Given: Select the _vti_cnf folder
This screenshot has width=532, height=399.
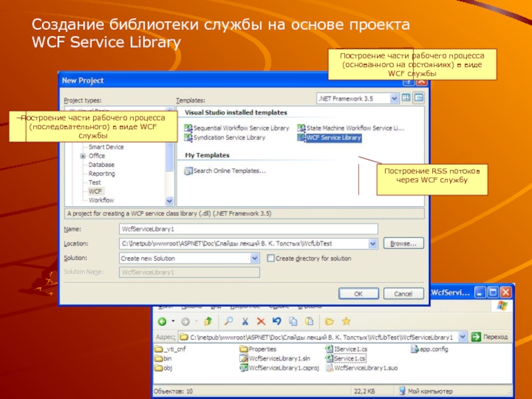Looking at the screenshot, I should coord(170,348).
